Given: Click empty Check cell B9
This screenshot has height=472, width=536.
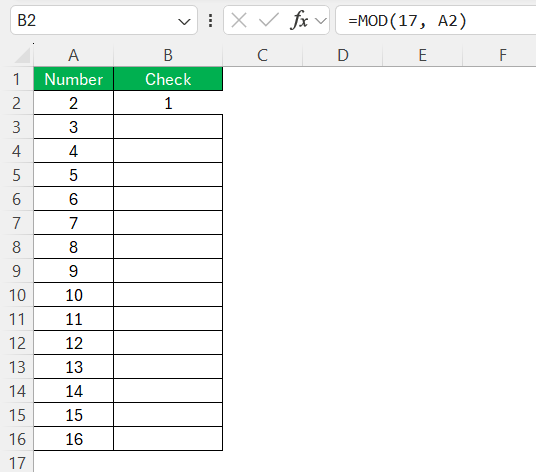Looking at the screenshot, I should pyautogui.click(x=168, y=271).
